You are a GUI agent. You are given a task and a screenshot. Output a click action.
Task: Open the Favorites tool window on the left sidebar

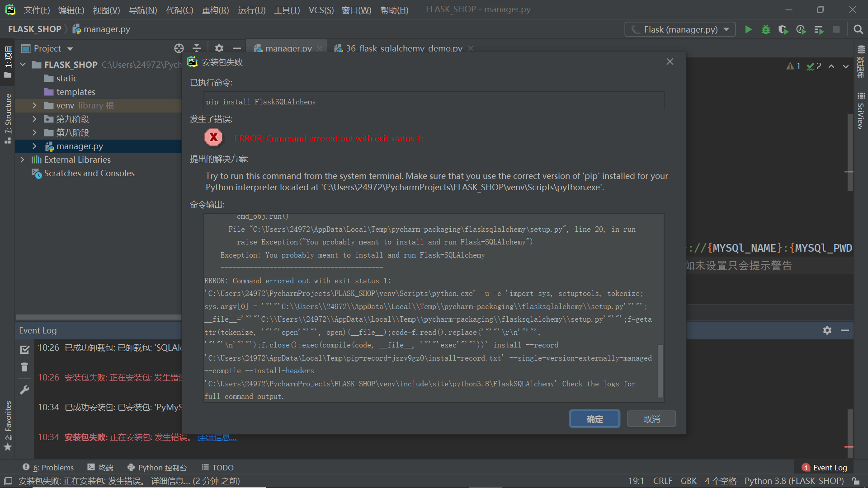click(x=8, y=426)
